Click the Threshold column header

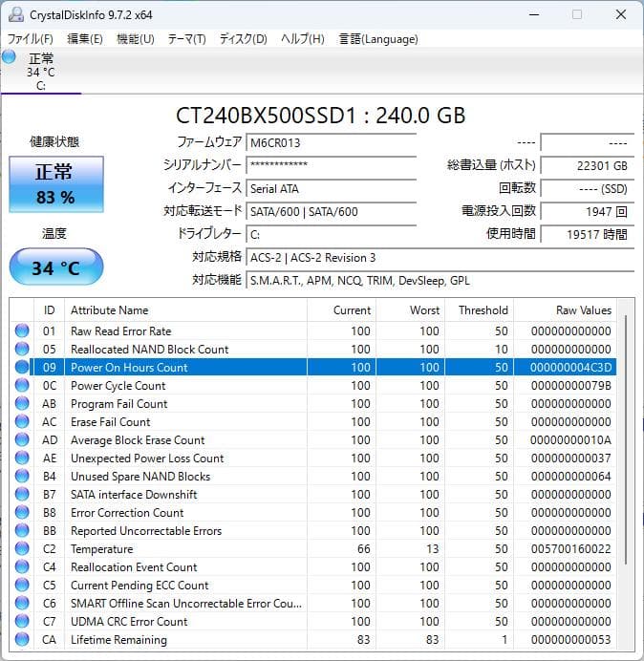pyautogui.click(x=479, y=310)
